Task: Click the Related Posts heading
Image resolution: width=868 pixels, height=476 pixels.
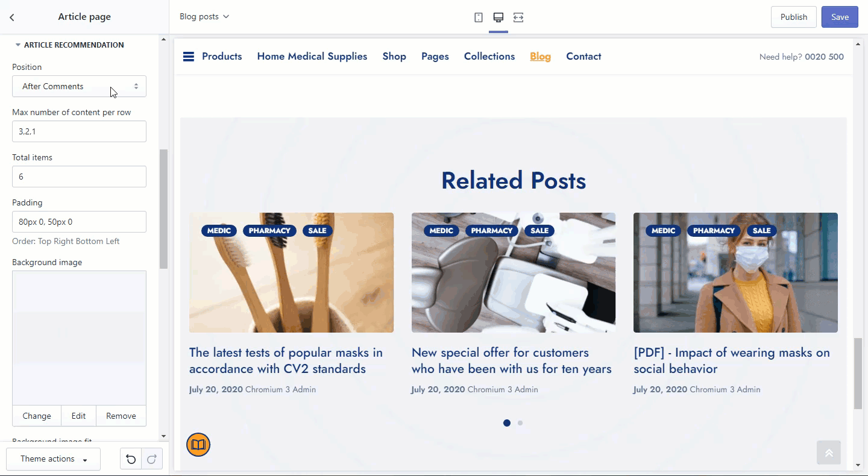Action: [x=514, y=181]
